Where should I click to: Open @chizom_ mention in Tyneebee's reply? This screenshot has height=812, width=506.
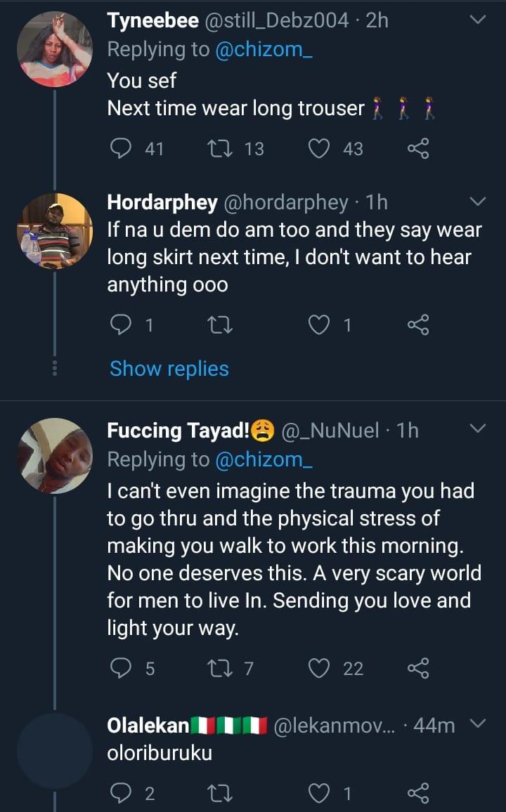pos(263,51)
